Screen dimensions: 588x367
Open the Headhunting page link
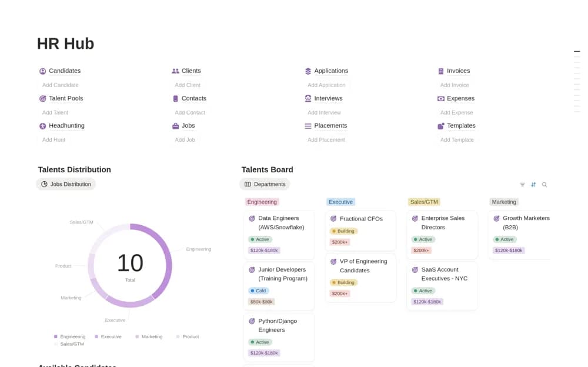(67, 126)
